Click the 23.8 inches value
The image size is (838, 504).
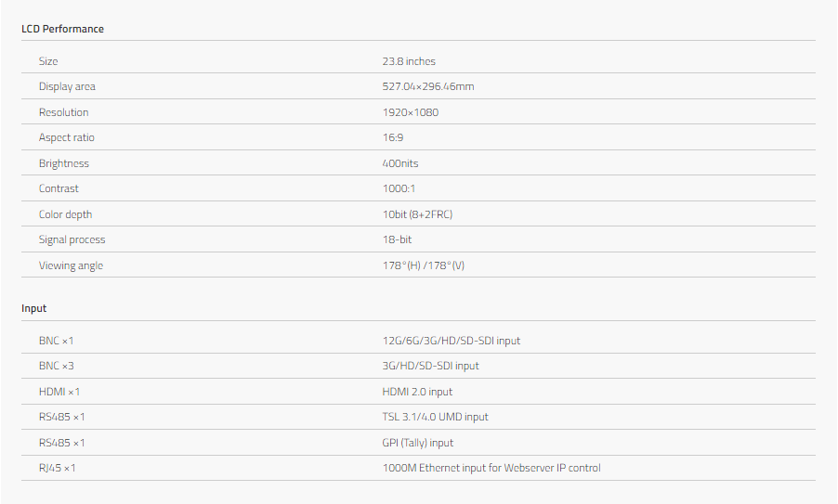(x=409, y=61)
